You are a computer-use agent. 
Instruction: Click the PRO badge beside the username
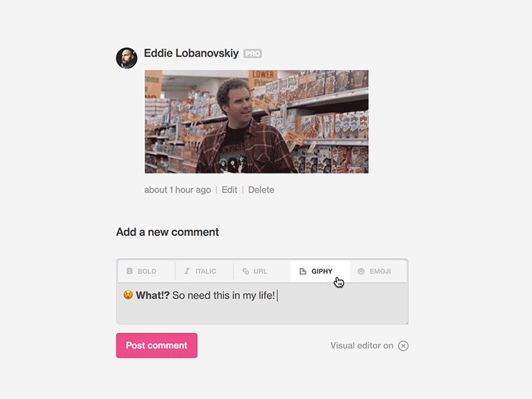[x=252, y=54]
